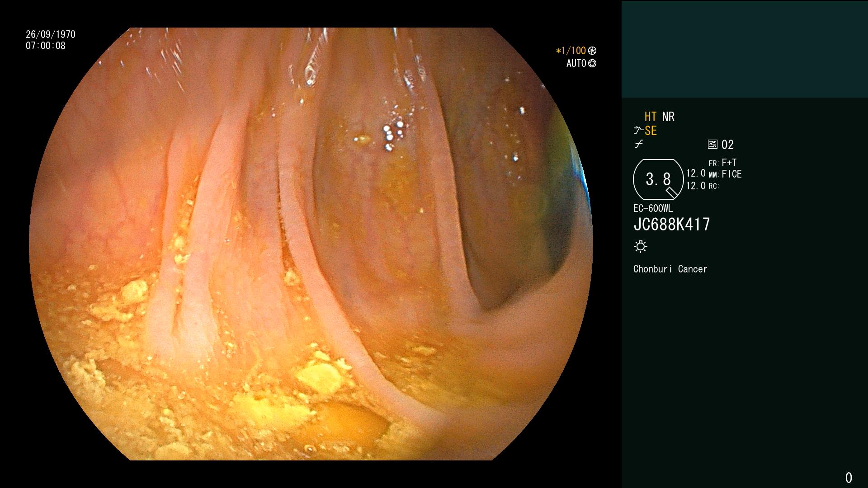The height and width of the screenshot is (488, 868).
Task: Click the lower 12.0 value
Action: pyautogui.click(x=696, y=186)
